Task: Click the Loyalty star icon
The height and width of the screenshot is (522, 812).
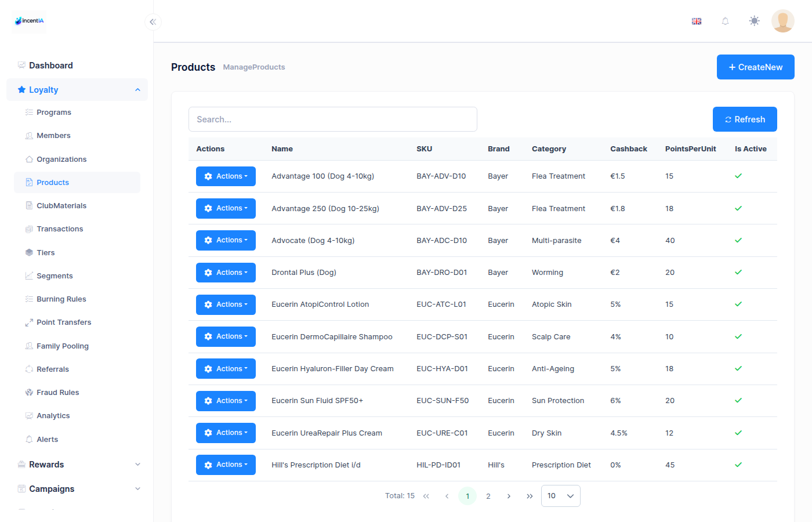Action: (21, 90)
